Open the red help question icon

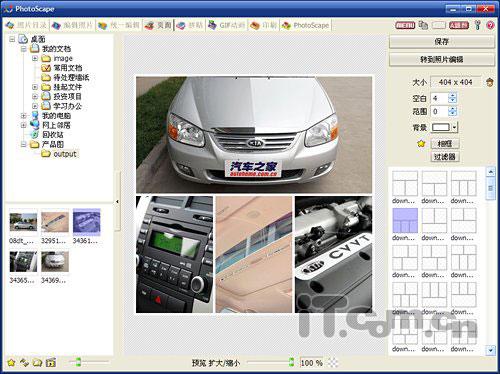tap(490, 25)
